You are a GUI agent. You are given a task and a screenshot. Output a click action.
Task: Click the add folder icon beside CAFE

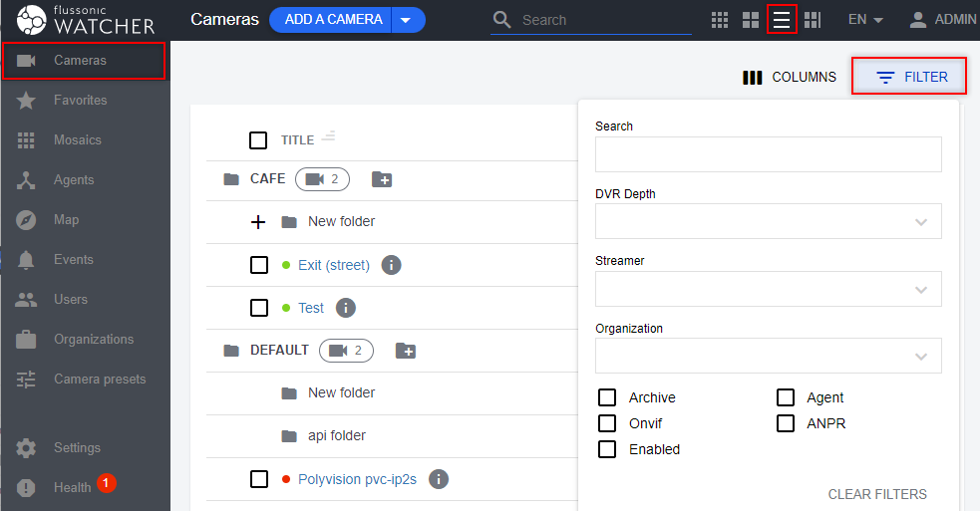tap(382, 179)
